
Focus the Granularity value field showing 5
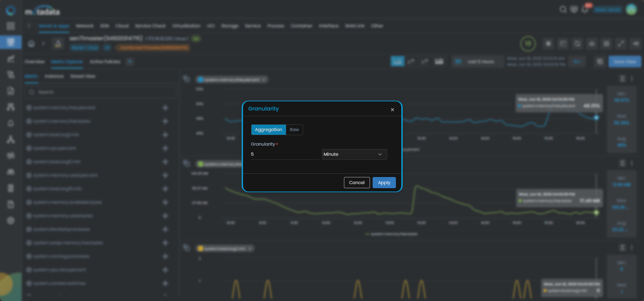[x=285, y=154]
